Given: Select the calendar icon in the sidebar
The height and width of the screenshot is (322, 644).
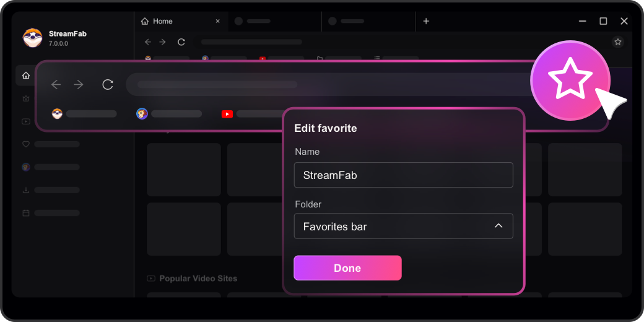Looking at the screenshot, I should [25, 213].
